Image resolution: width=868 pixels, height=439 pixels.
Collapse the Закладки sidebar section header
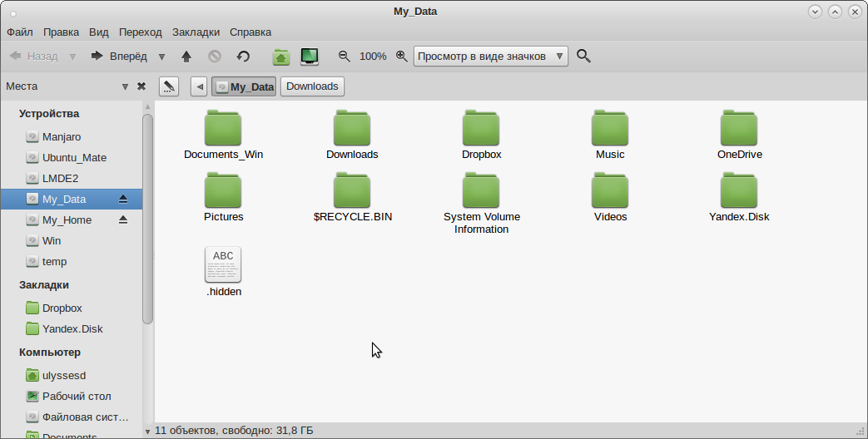tap(44, 284)
